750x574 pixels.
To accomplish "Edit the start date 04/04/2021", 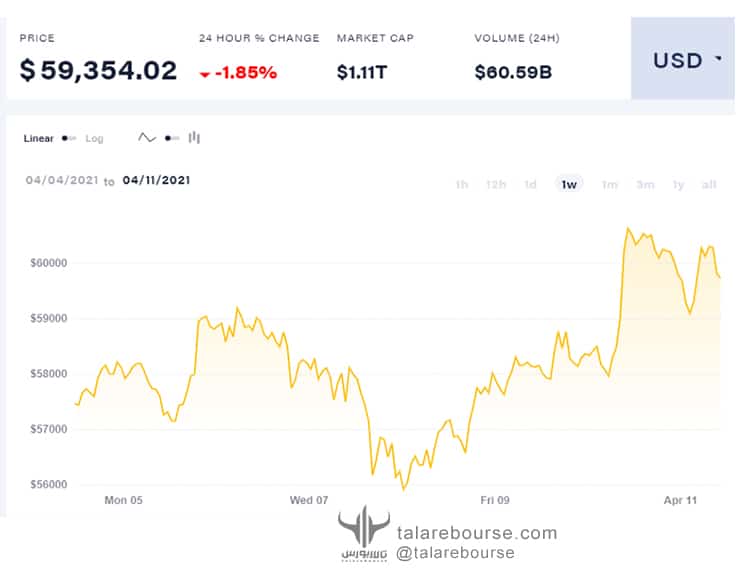I will pos(62,180).
